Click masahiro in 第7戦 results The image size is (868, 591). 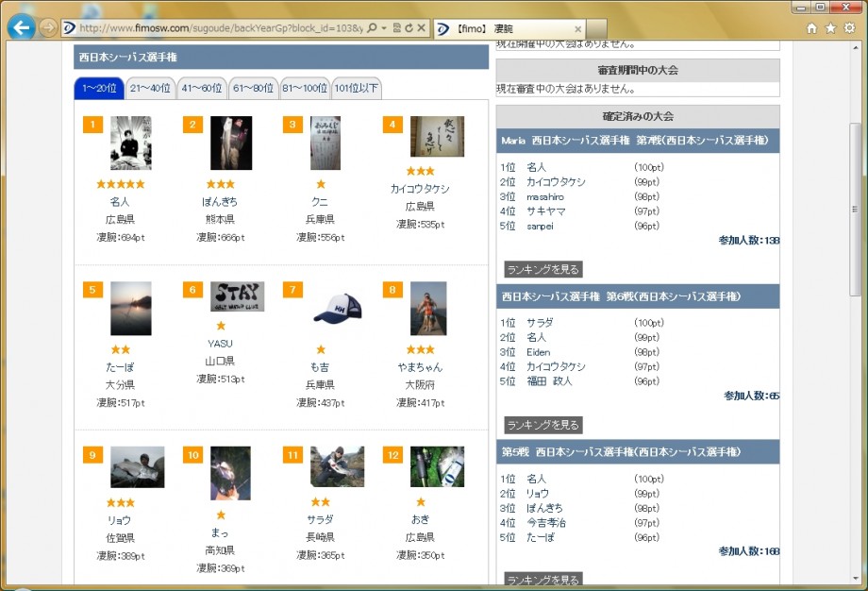tap(545, 196)
